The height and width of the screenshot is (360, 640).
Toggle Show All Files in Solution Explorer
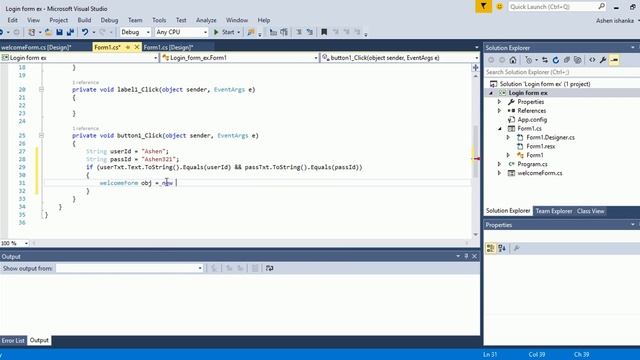pos(578,60)
